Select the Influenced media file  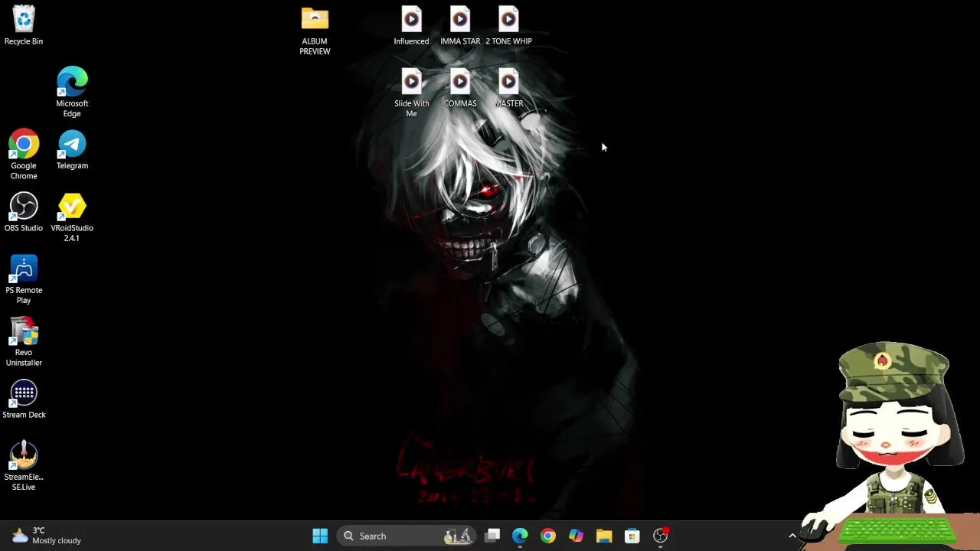click(x=411, y=26)
